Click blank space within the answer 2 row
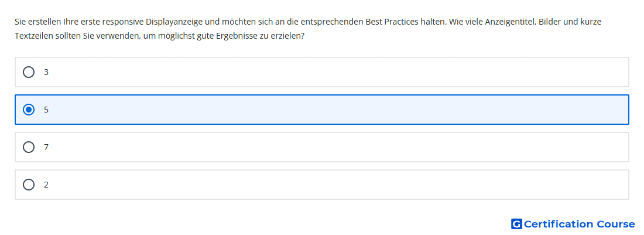This screenshot has width=644, height=235. (328, 185)
